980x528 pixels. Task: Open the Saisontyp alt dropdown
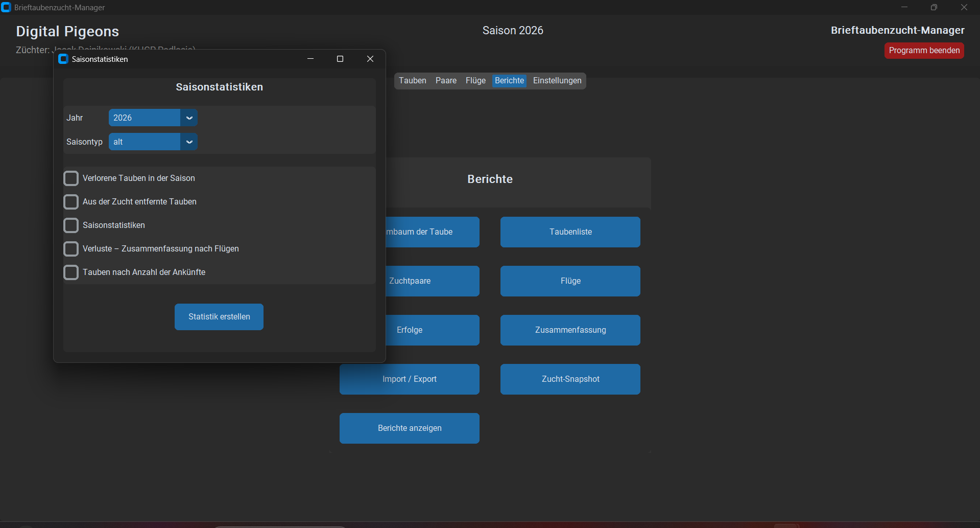coord(153,142)
